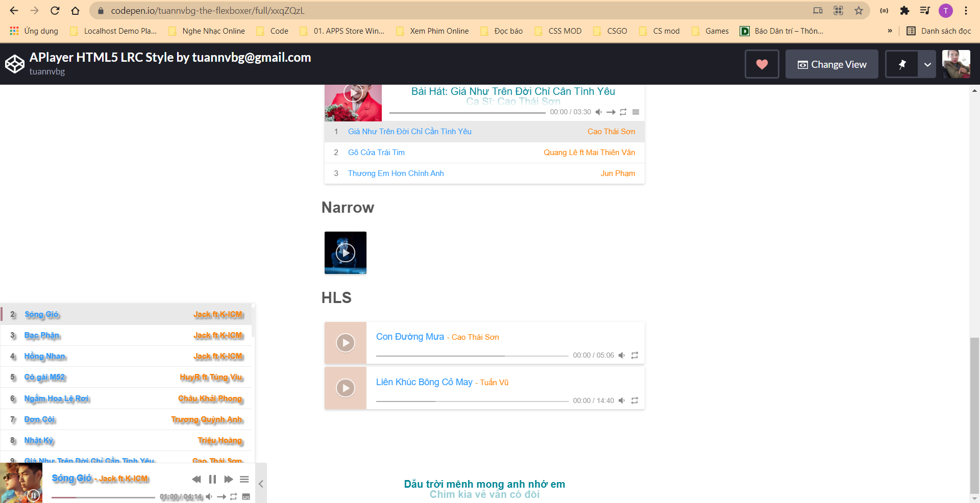Screen dimensions: 980x503
Task: Seek on the Sóng Gió progress bar
Action: (103, 497)
